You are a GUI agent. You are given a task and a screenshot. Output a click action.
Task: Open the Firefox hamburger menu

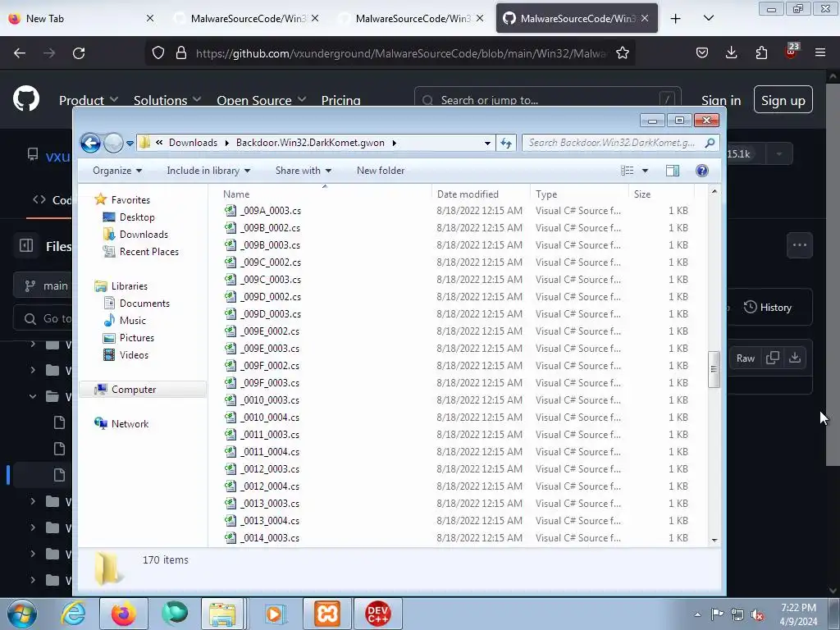820,52
